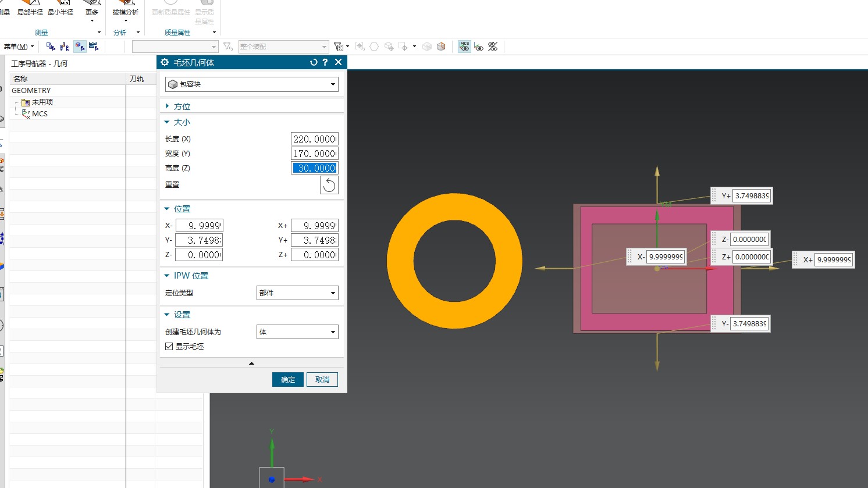
Task: Collapse the dialog with bottom up-arrow
Action: tap(251, 363)
